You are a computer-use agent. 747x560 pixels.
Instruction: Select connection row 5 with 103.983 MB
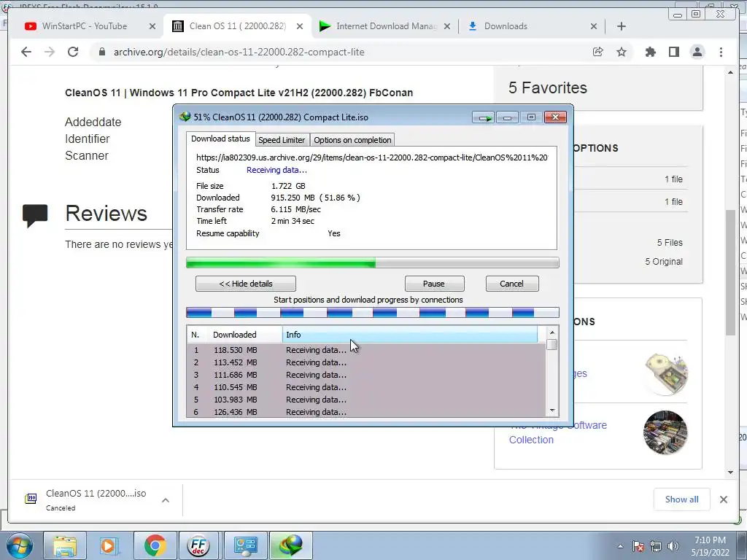pos(366,400)
